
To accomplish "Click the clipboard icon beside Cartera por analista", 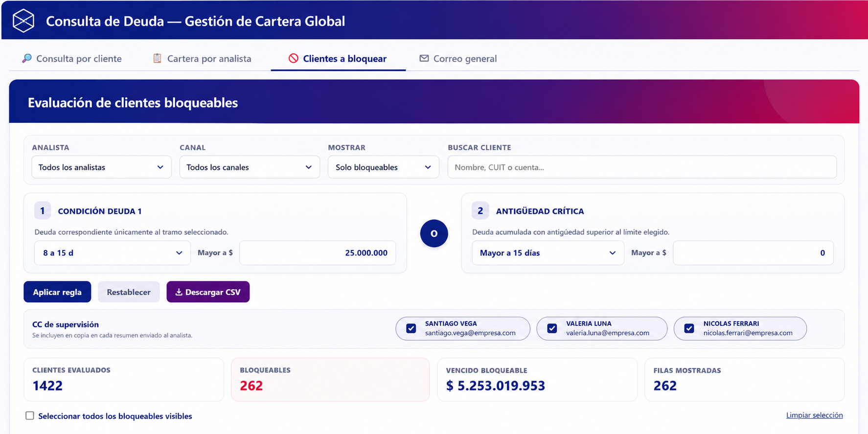I will coord(157,58).
